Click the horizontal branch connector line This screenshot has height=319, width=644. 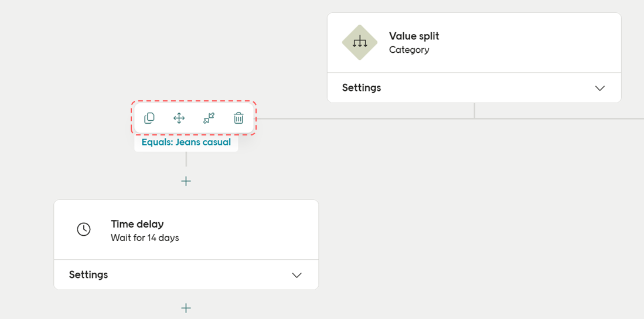point(363,118)
